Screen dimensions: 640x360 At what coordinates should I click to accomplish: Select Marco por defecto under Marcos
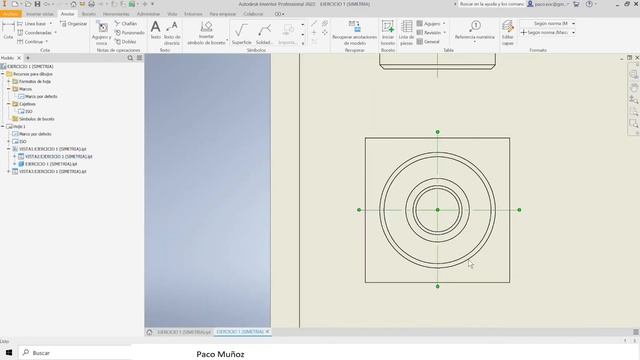point(41,96)
